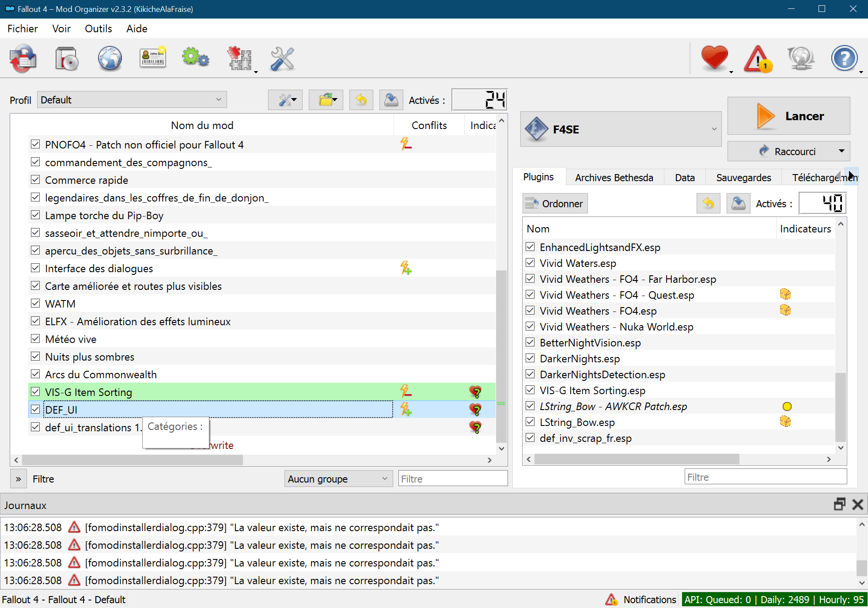Screen dimensions: 868x608
Task: Click the mod list horizontal scrollbar
Action: click(x=132, y=460)
